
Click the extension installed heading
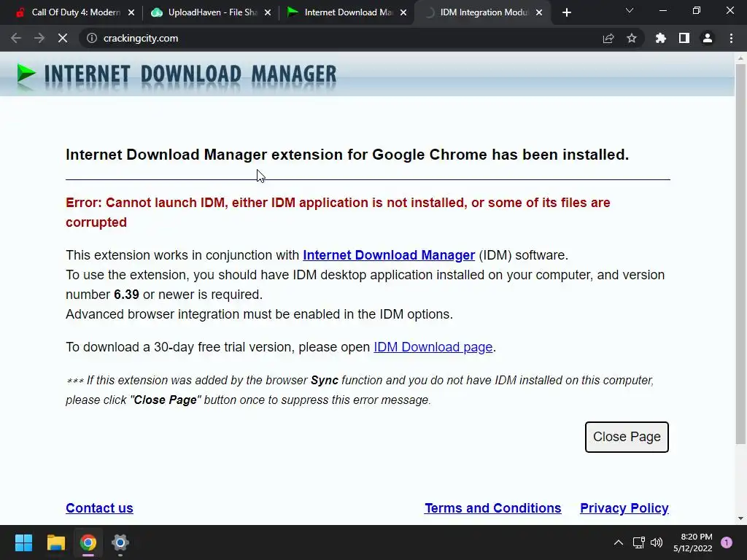click(x=347, y=155)
